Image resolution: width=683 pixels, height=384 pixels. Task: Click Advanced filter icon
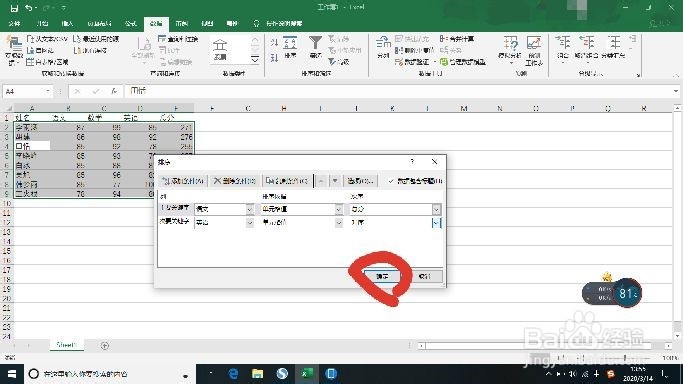click(332, 62)
